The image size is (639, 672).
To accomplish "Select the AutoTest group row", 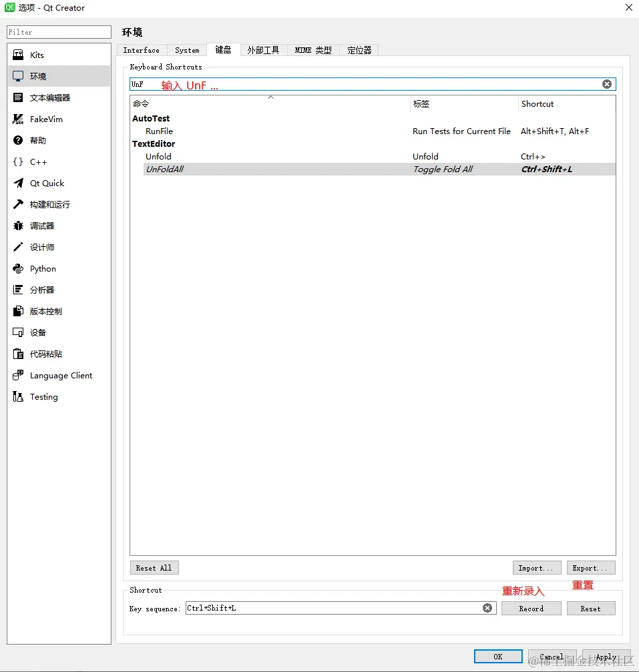I will pyautogui.click(x=373, y=118).
